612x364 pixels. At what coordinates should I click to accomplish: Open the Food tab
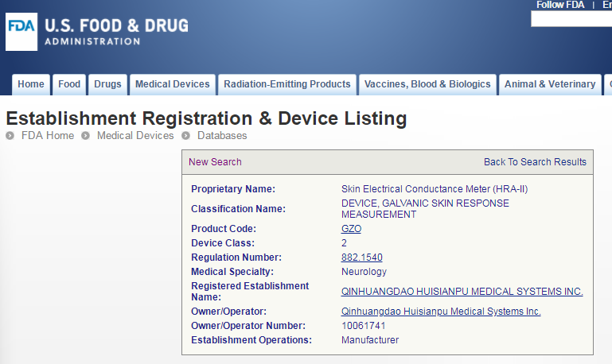click(69, 84)
